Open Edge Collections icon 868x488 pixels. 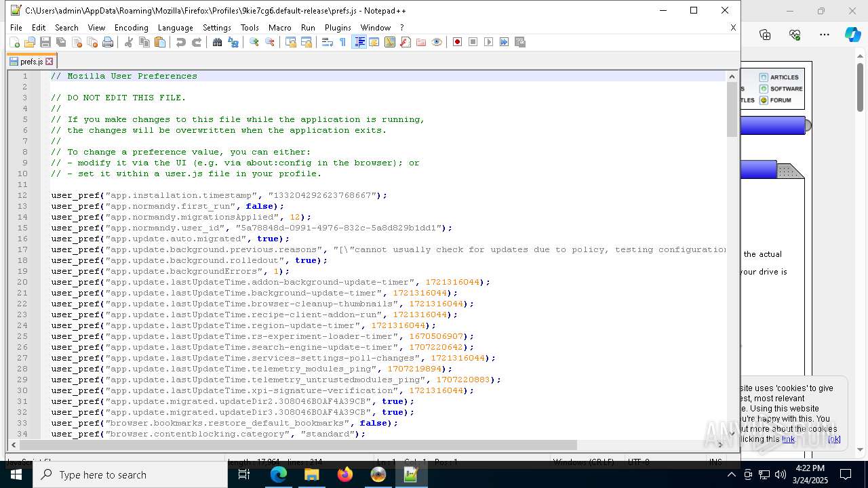(x=765, y=35)
